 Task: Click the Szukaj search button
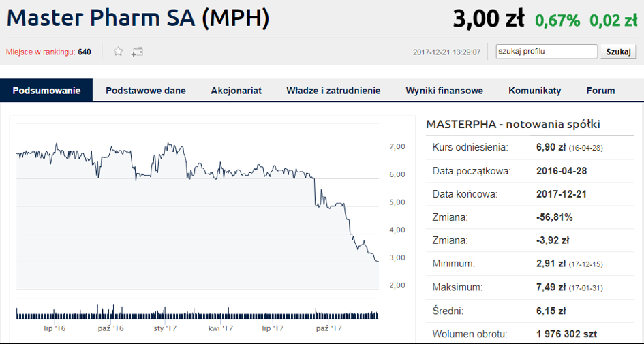coord(618,52)
